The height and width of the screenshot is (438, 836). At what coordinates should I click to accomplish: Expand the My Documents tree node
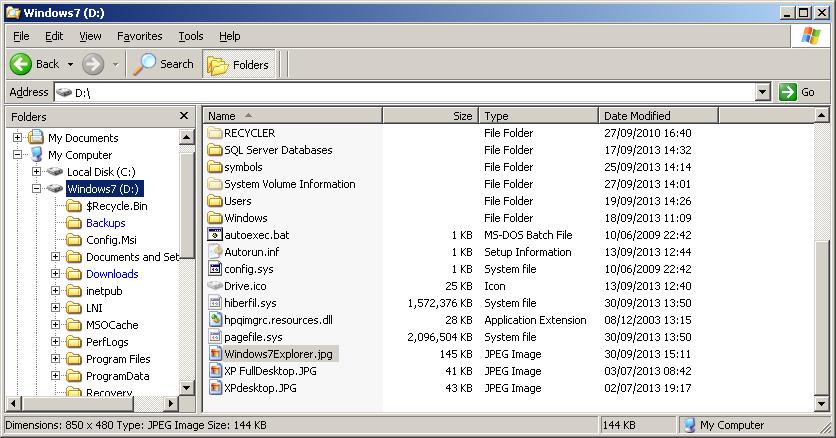pos(18,137)
